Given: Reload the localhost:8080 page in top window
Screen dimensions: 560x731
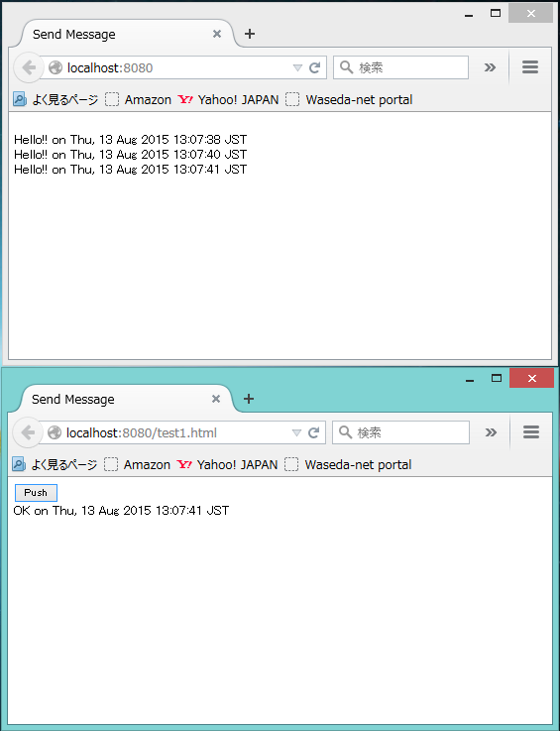Looking at the screenshot, I should click(x=315, y=68).
